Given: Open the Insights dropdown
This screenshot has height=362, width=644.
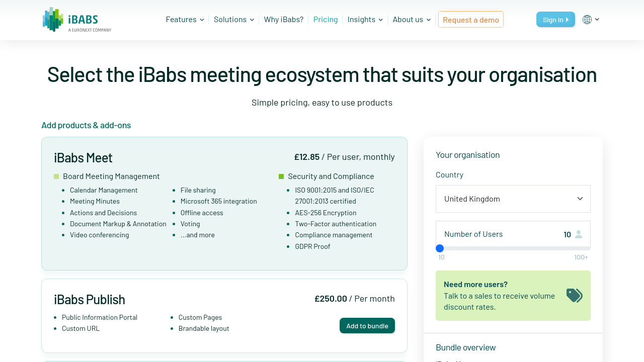Looking at the screenshot, I should pos(365,20).
